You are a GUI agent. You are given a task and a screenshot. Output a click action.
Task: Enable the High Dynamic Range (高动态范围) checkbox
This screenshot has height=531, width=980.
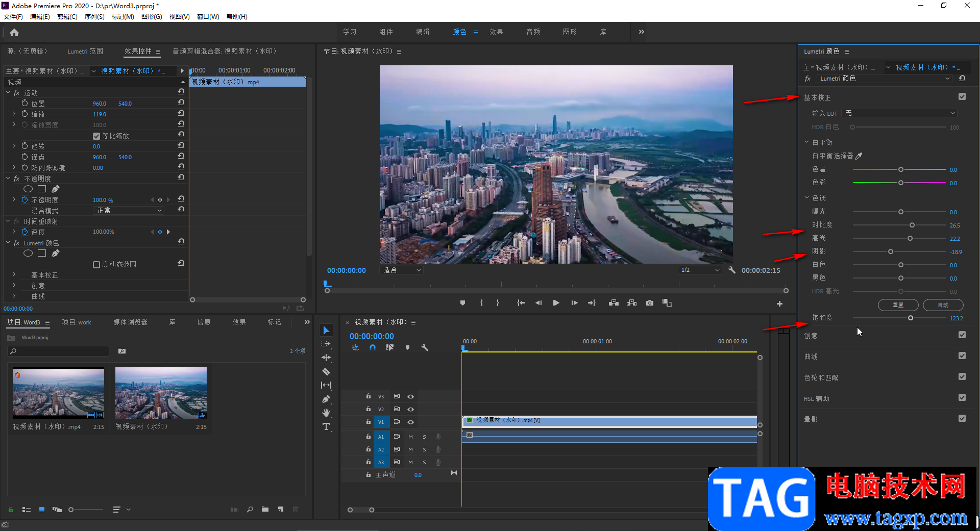(96, 265)
